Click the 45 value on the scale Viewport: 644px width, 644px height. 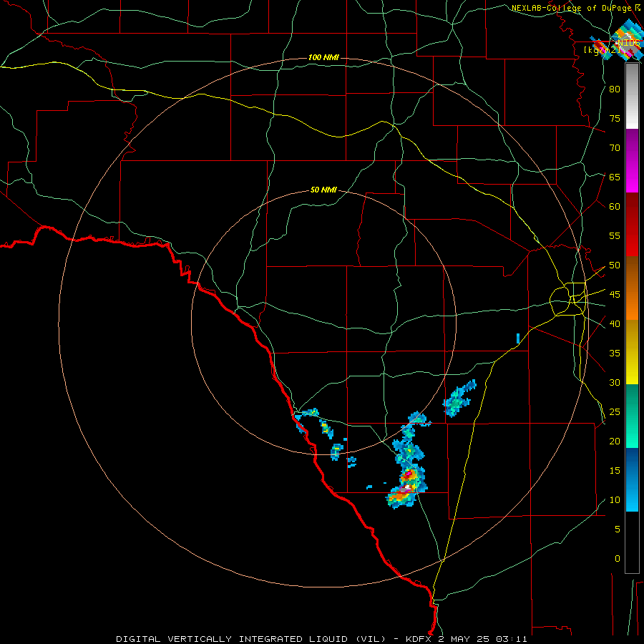[x=615, y=295]
